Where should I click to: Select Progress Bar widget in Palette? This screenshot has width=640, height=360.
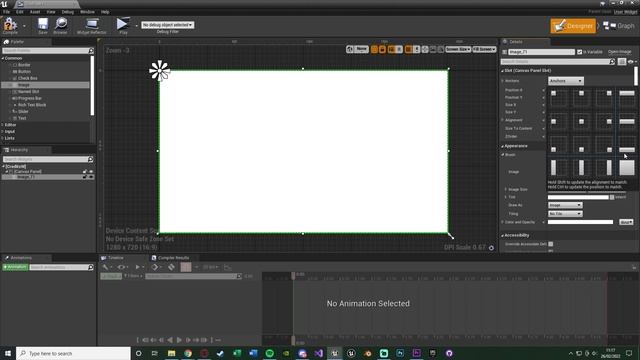[x=29, y=98]
